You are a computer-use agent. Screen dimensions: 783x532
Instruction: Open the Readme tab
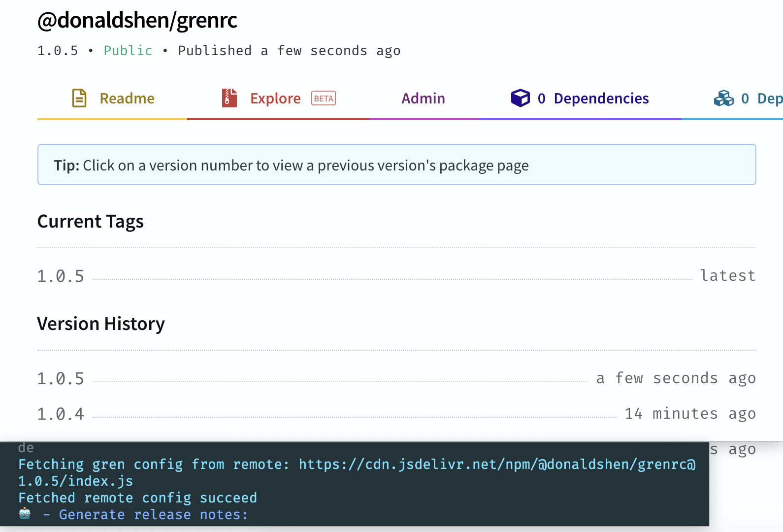click(127, 99)
